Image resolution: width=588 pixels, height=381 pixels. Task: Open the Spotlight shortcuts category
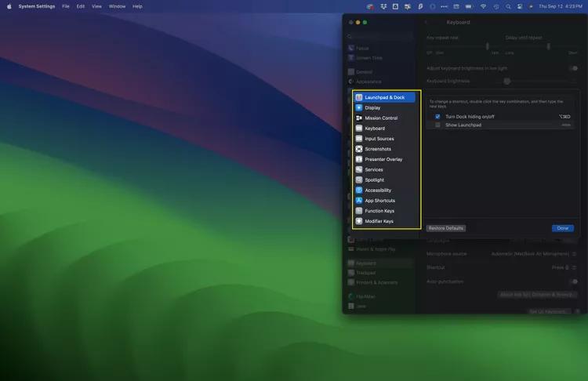click(384, 180)
